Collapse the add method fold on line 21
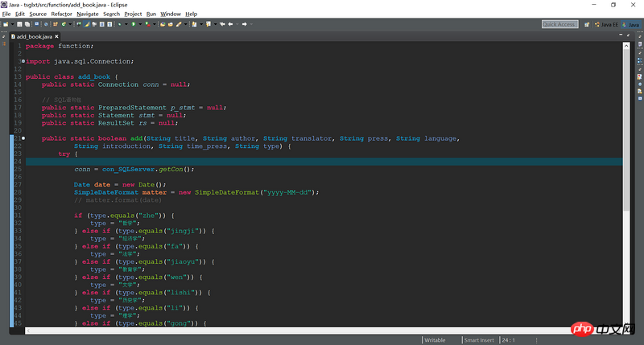This screenshot has height=345, width=644. 23,138
